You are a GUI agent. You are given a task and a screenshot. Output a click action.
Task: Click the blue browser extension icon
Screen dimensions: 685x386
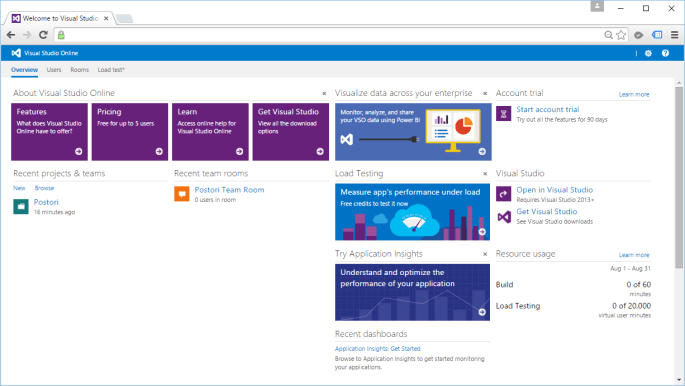coord(657,35)
